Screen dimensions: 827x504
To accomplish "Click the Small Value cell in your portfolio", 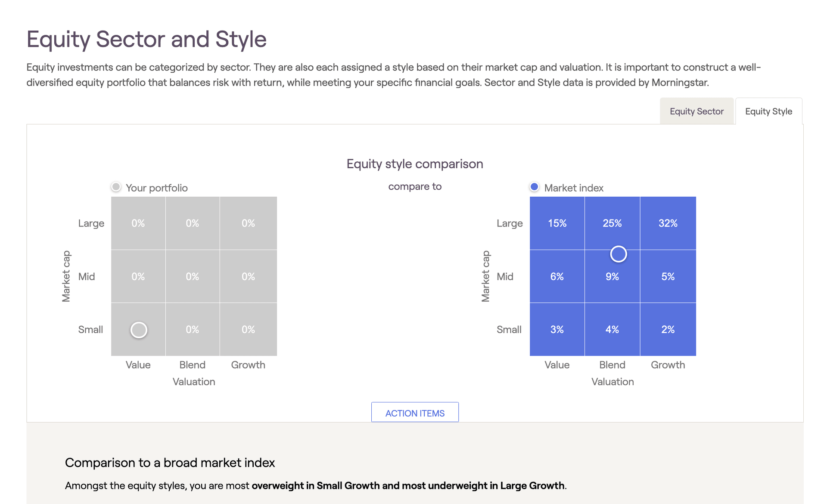I will point(138,329).
